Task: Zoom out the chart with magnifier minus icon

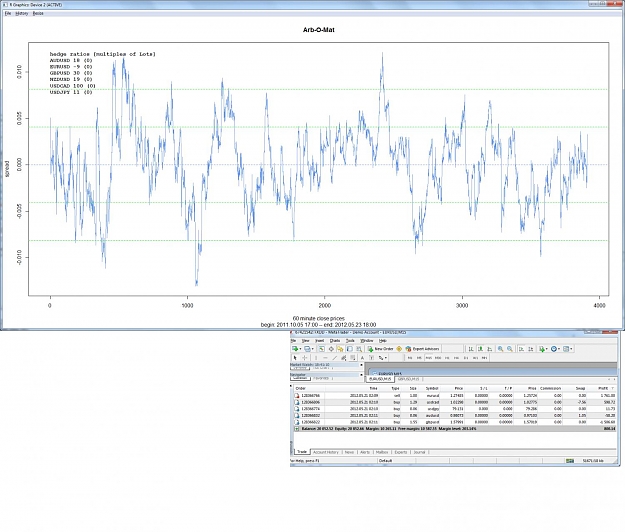Action: (x=510, y=349)
